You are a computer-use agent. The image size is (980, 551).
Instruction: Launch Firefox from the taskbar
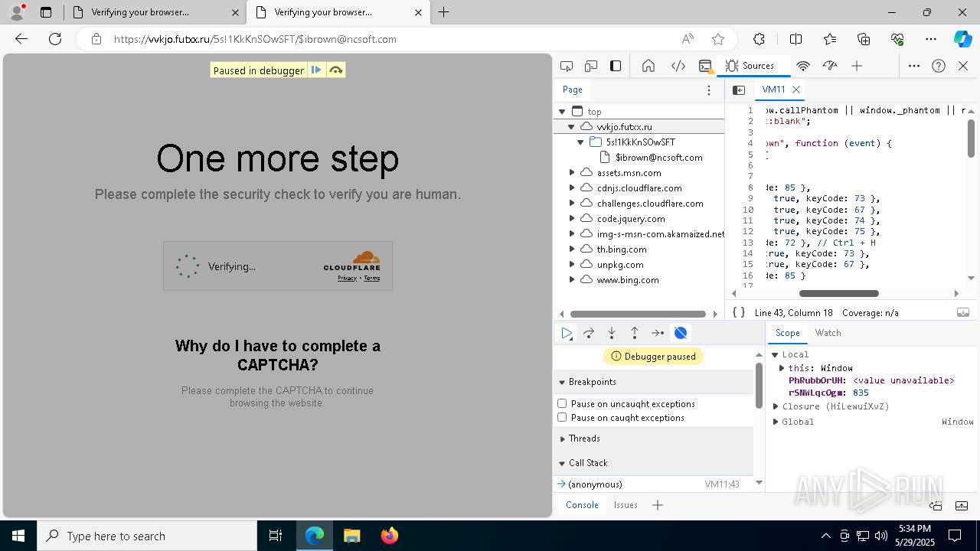tap(390, 536)
